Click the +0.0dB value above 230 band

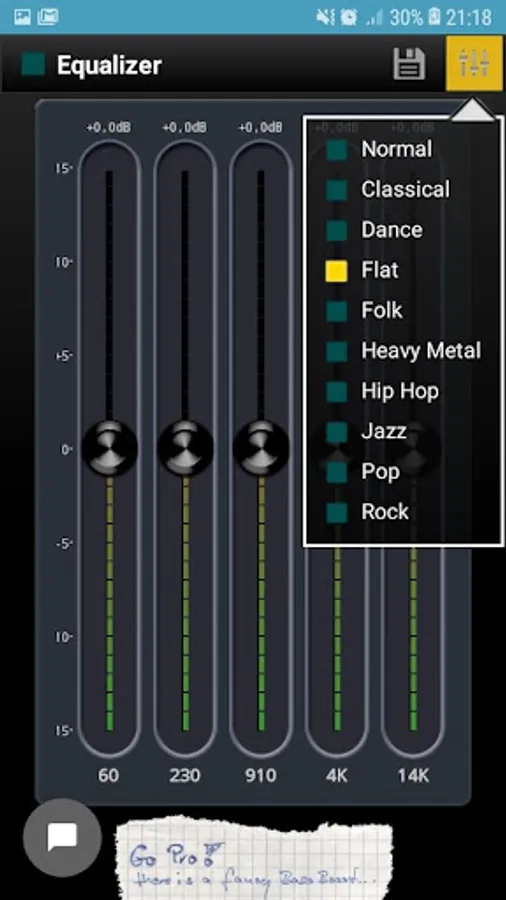tap(185, 127)
